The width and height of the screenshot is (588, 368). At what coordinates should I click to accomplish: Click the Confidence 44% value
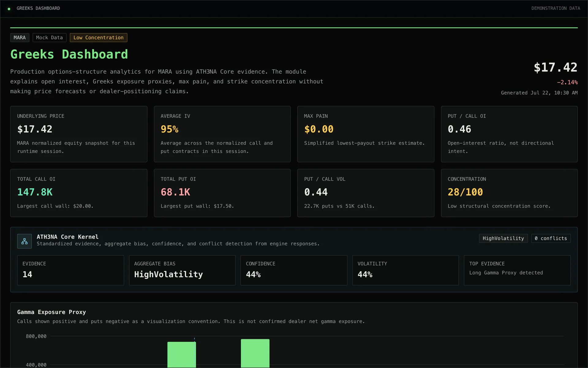point(253,274)
